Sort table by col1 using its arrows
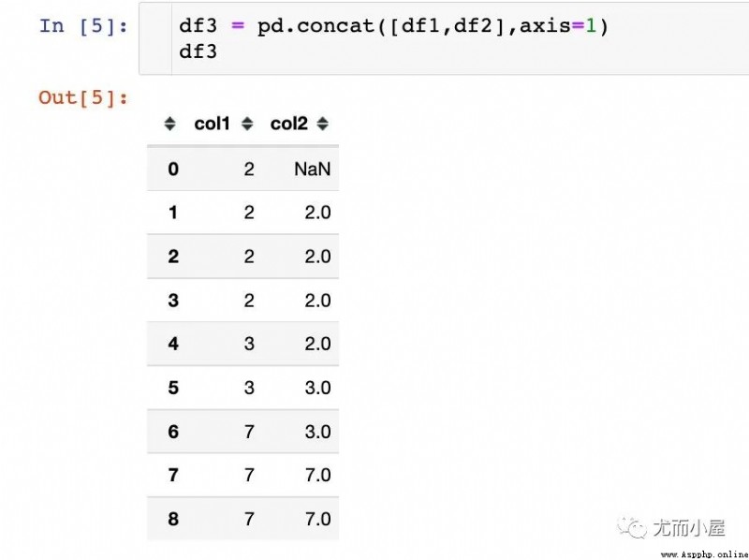The height and width of the screenshot is (560, 749). (x=247, y=124)
